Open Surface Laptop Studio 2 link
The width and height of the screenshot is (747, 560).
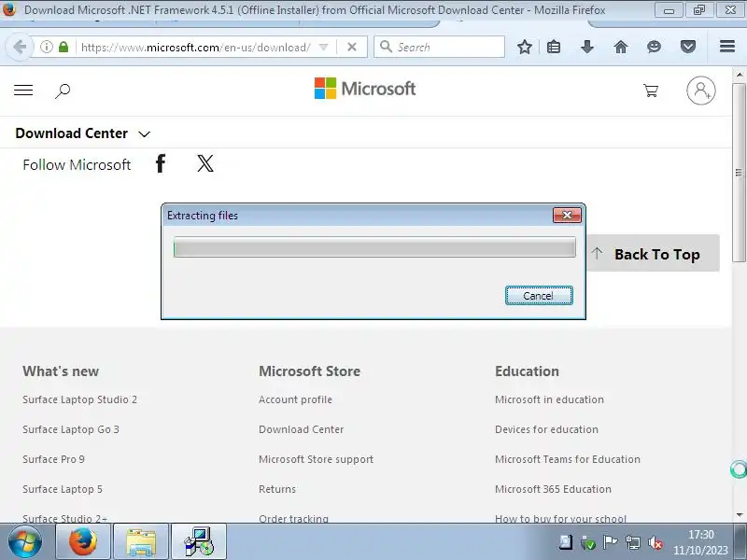(79, 399)
